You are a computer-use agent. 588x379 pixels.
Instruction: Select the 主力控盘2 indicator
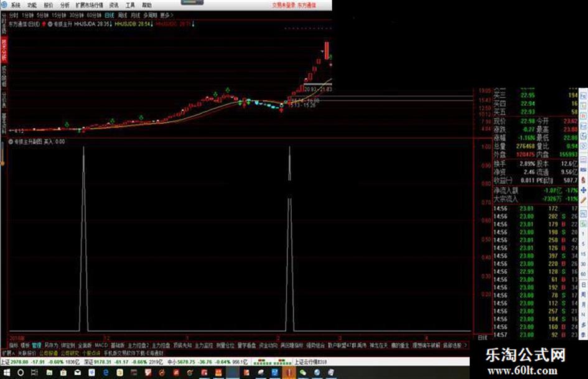138,345
